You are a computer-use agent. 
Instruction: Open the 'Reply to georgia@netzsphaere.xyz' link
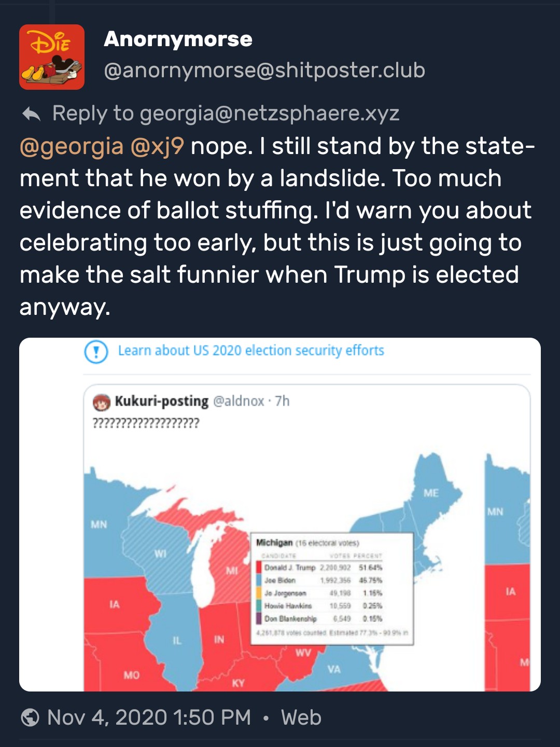pos(226,114)
